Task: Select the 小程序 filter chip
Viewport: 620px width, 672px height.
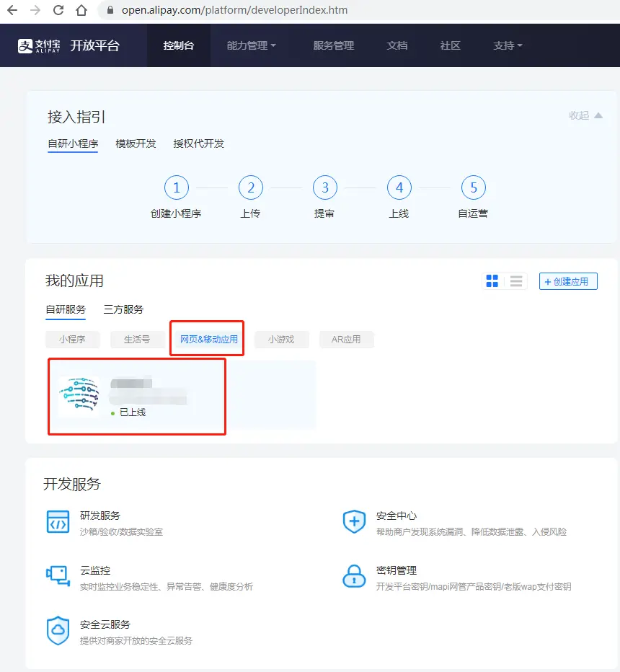Action: coord(72,340)
